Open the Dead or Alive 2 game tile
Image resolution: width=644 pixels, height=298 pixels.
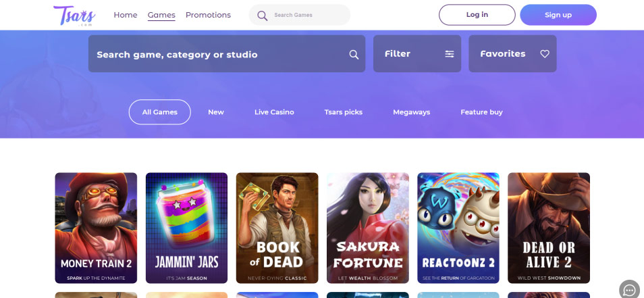click(549, 228)
